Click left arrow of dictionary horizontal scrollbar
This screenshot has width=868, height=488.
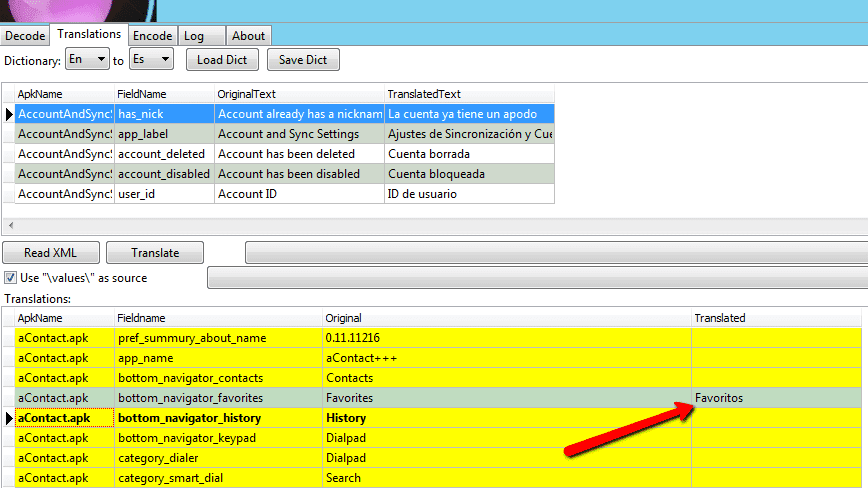tap(11, 225)
